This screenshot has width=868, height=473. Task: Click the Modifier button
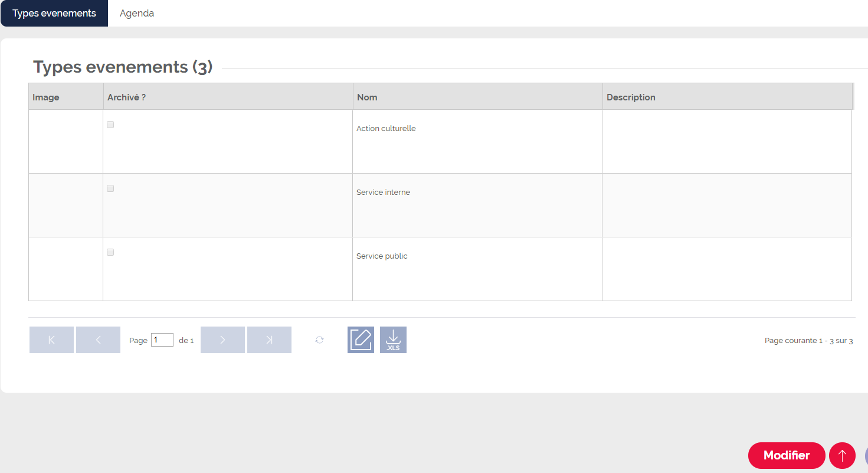pos(787,455)
